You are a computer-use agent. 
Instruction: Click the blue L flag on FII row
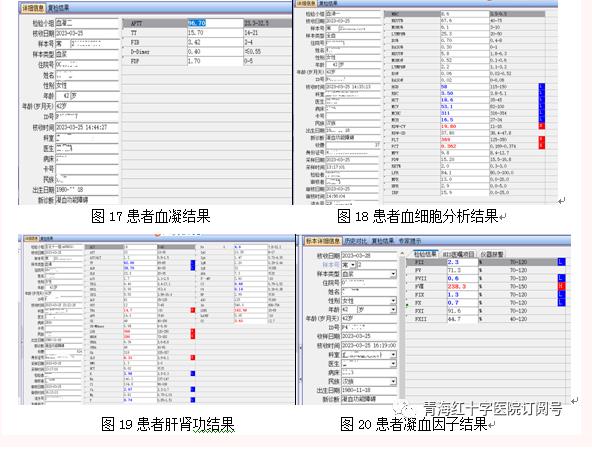561,262
